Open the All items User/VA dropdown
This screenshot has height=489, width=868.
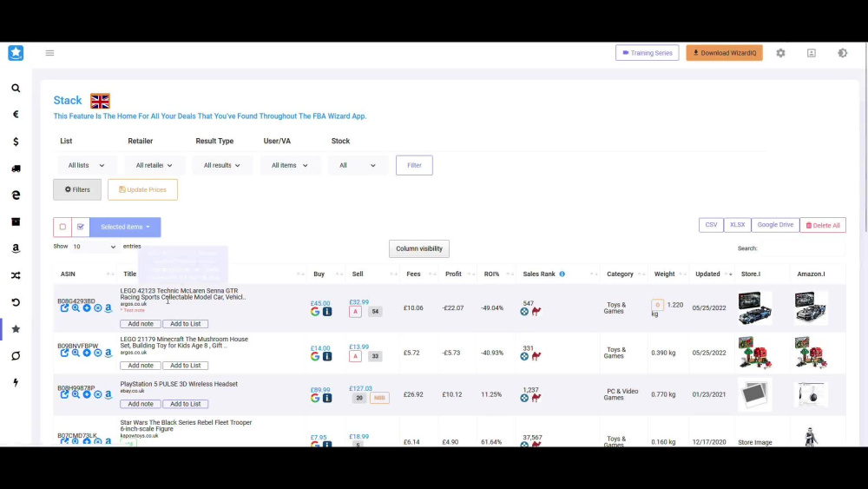(290, 165)
